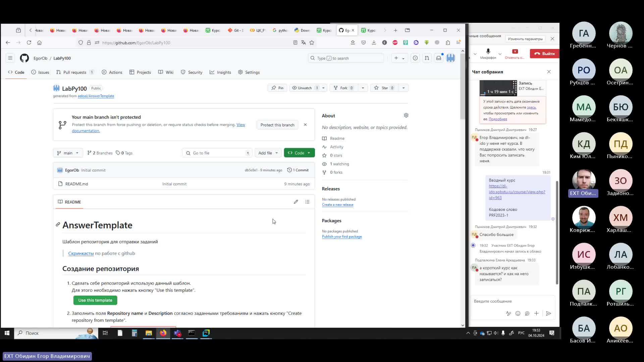Focus the Go to file input

[217, 153]
